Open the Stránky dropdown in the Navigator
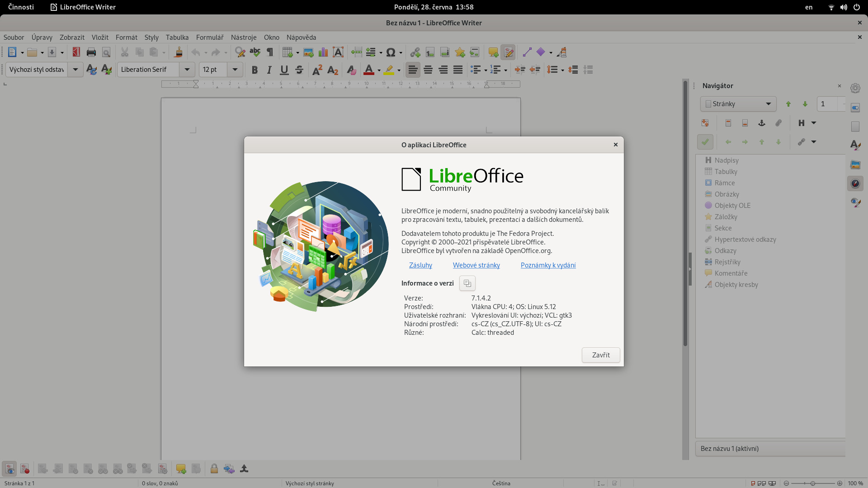Screen dimensions: 868x488 click(x=738, y=104)
